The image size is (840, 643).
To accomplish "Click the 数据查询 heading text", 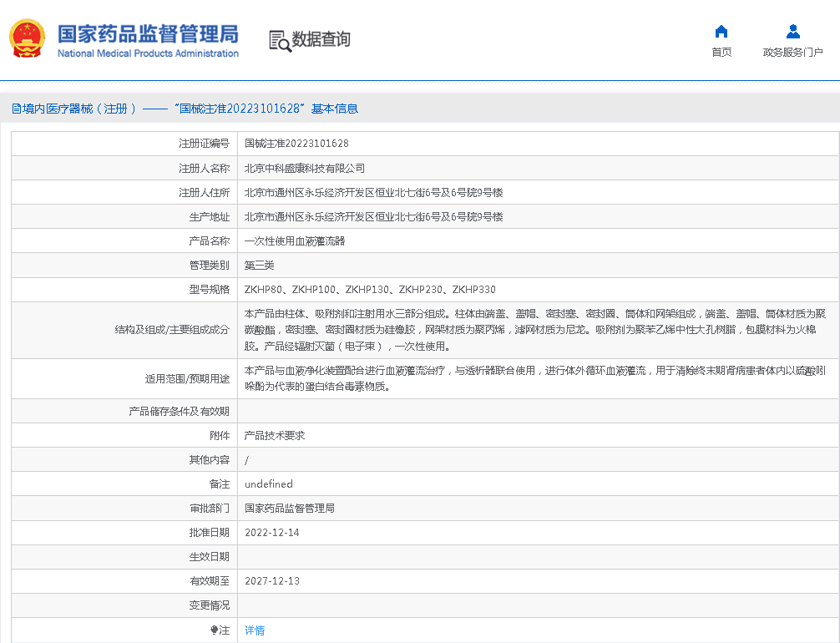I will coord(321,39).
